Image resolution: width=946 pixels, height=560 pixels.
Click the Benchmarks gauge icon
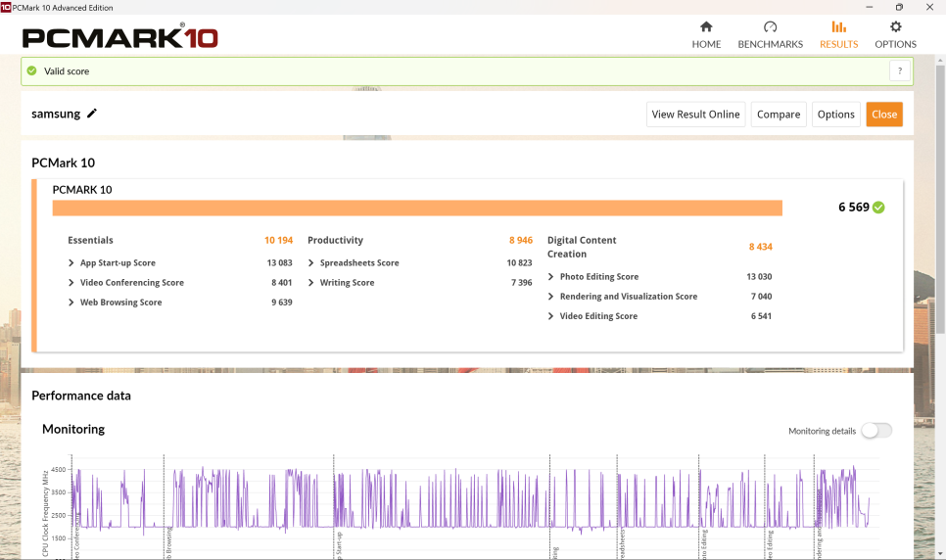[770, 26]
